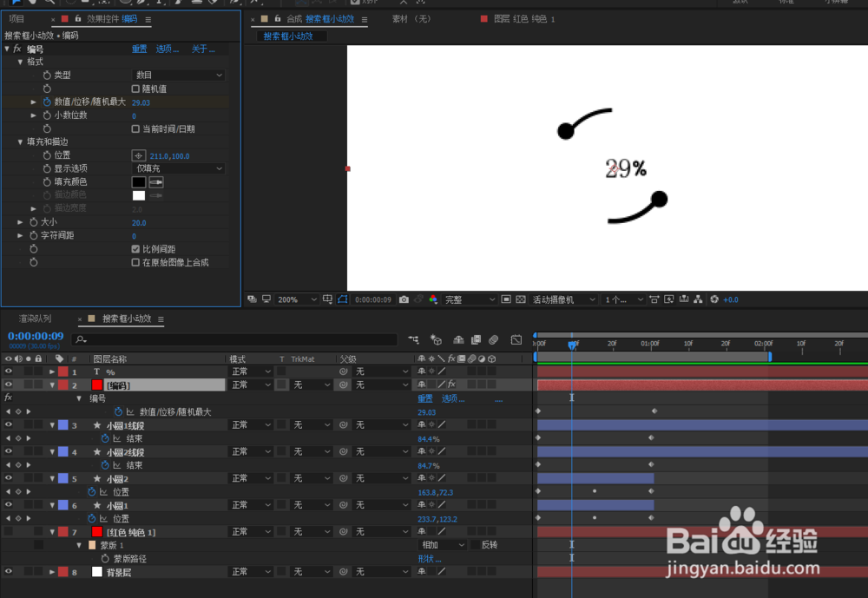Click the 形状... mask path link

430,558
